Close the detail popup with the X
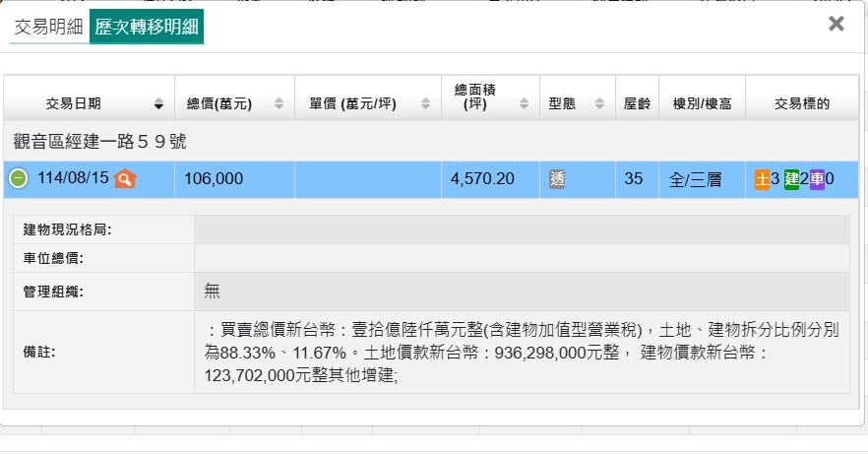Image resolution: width=868 pixels, height=455 pixels. [836, 24]
